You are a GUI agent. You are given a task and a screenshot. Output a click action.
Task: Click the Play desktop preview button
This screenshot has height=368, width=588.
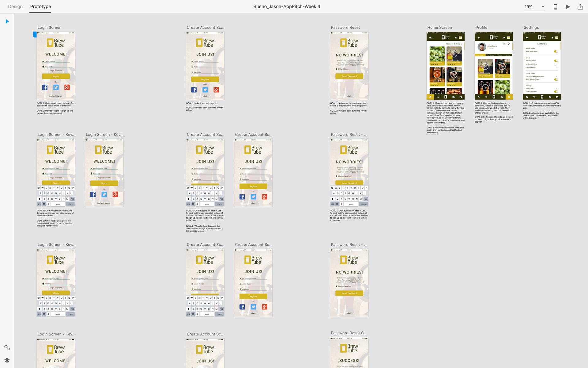(x=567, y=6)
